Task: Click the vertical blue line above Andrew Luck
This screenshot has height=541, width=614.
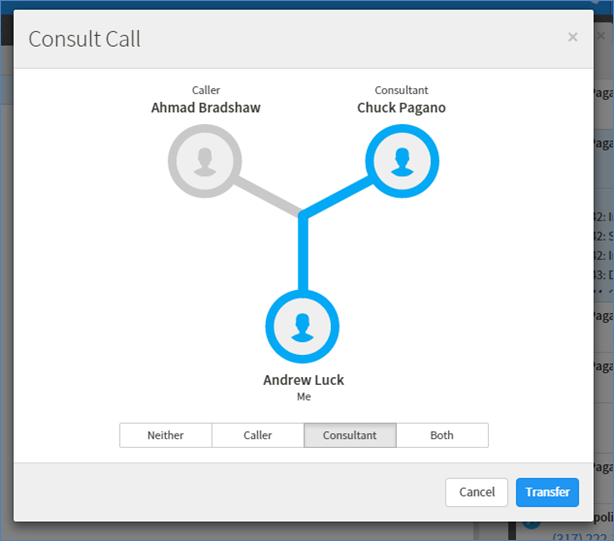Action: click(303, 255)
